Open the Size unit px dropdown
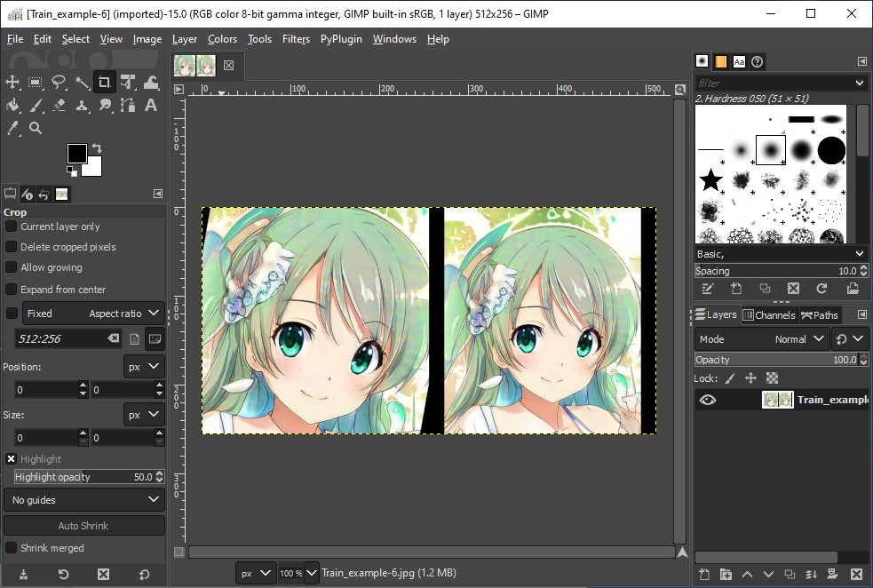The width and height of the screenshot is (873, 588). coord(144,414)
